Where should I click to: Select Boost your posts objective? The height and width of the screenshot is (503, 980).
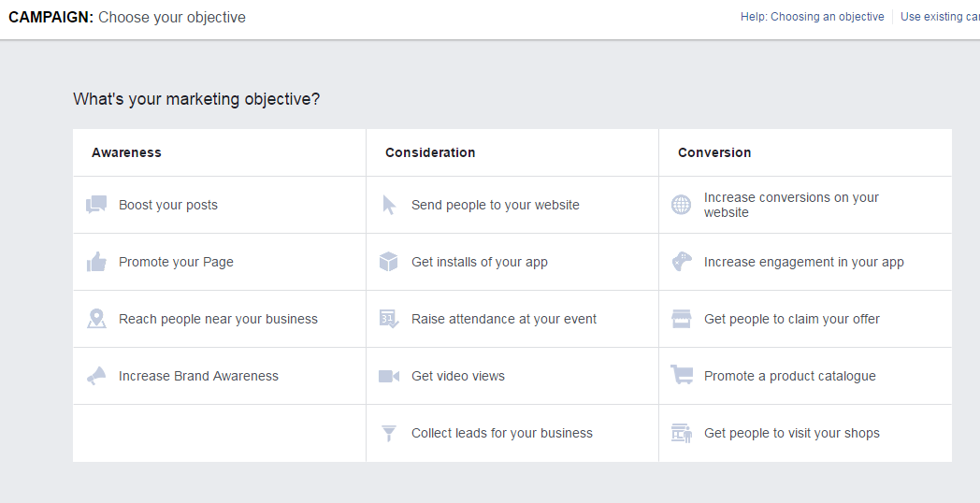pos(220,205)
